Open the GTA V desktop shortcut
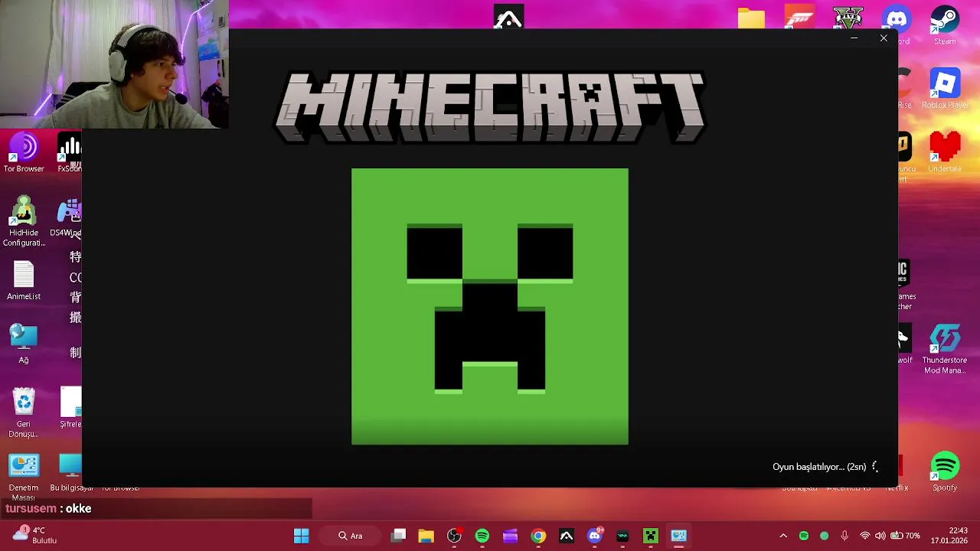Viewport: 980px width, 551px height. (848, 18)
